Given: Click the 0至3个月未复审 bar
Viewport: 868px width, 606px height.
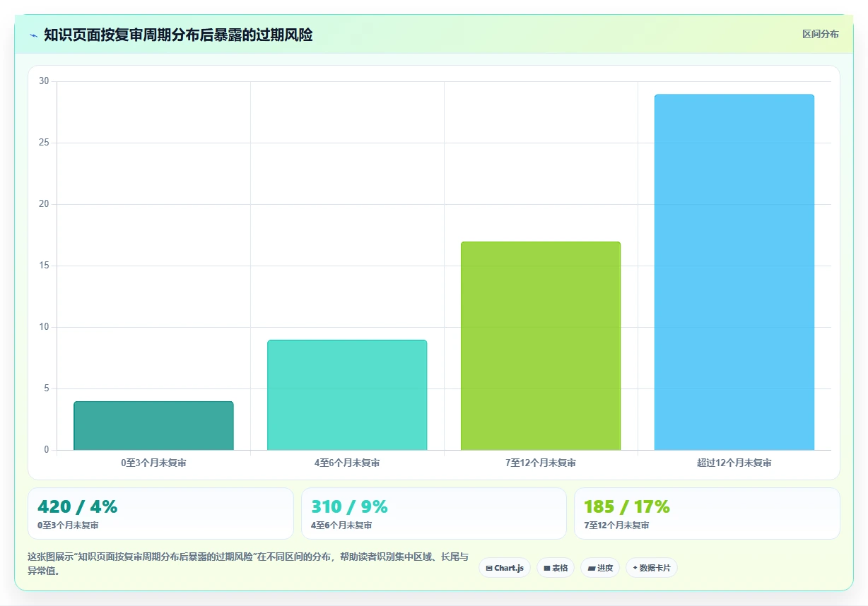Looking at the screenshot, I should (x=153, y=426).
